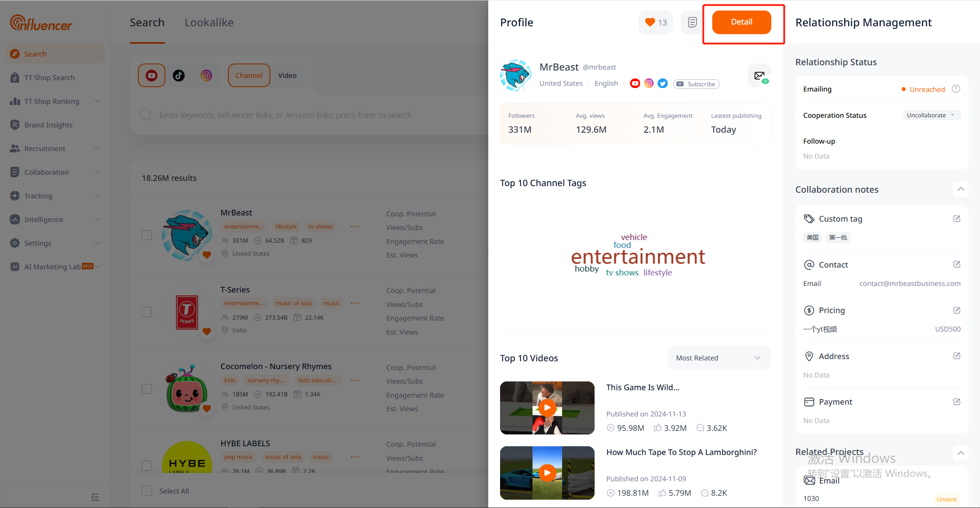
Task: Edit the Custom tag section
Action: [x=957, y=219]
